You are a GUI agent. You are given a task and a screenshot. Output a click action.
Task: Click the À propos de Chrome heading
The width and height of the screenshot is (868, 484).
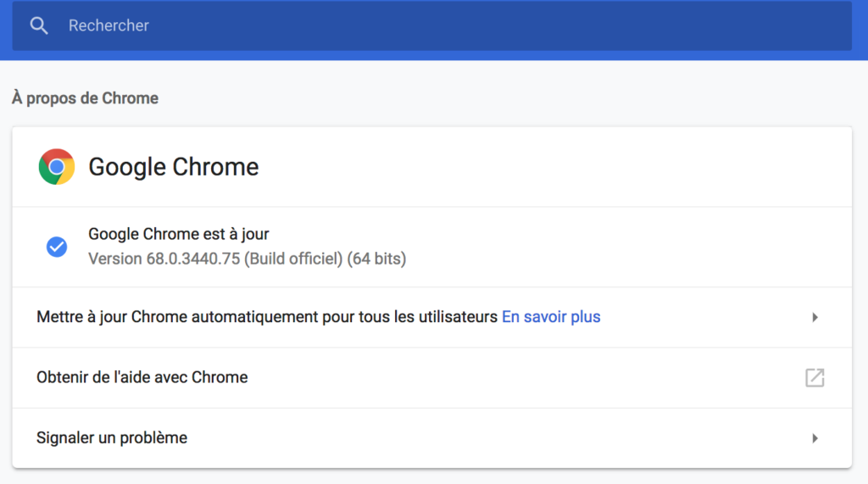click(x=86, y=98)
